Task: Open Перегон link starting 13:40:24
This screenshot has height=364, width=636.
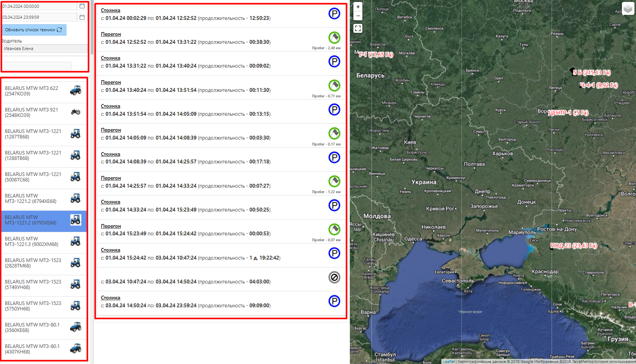Action: (111, 82)
